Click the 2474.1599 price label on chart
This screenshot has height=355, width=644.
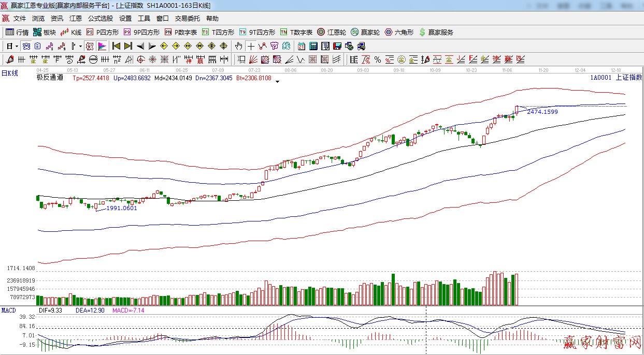point(542,112)
